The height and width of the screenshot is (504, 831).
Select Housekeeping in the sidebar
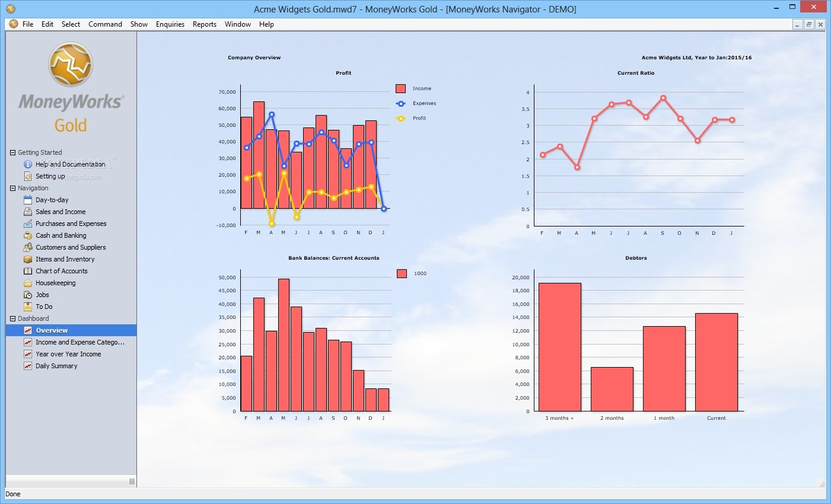click(x=56, y=283)
